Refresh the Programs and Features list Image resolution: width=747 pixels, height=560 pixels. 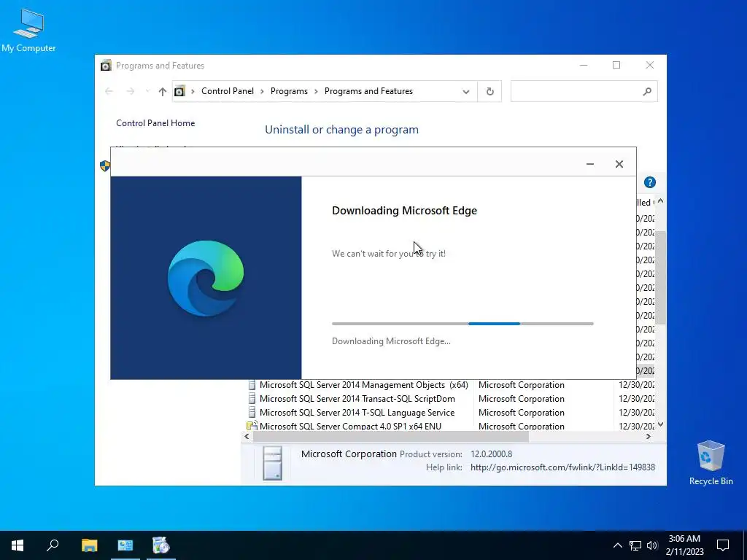489,91
